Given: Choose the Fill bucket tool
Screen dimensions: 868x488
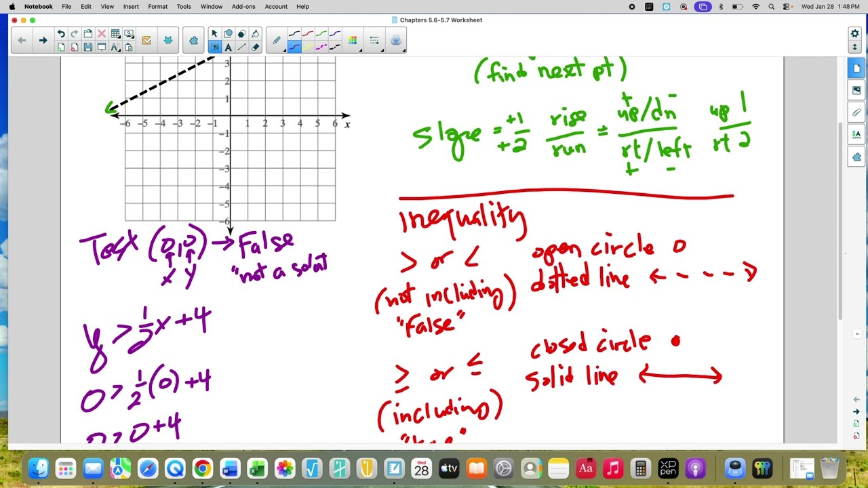Looking at the screenshot, I should click(x=255, y=33).
